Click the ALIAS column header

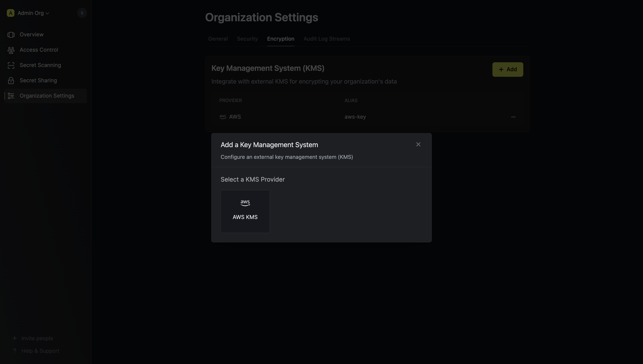351,100
